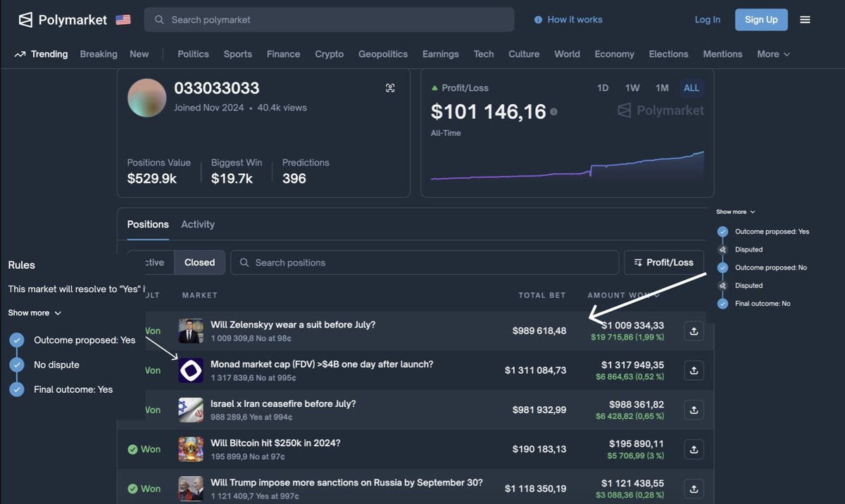Viewport: 845px width, 504px height.
Task: Click the Final outcome: No step
Action: [763, 303]
